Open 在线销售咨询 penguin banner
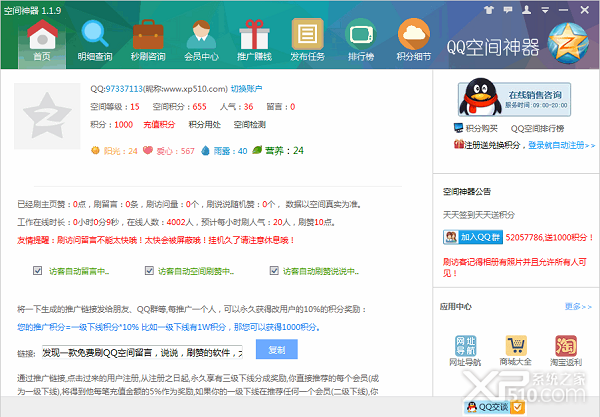This screenshot has height=417, width=600. point(514,99)
